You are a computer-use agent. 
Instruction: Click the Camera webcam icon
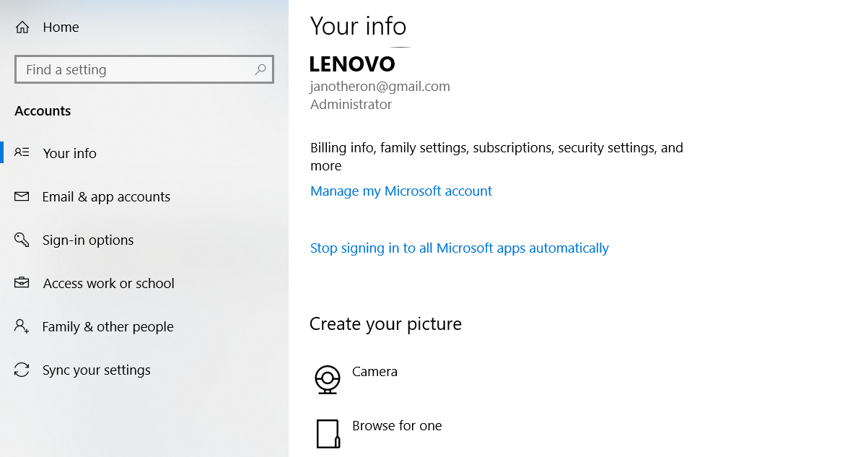(328, 380)
